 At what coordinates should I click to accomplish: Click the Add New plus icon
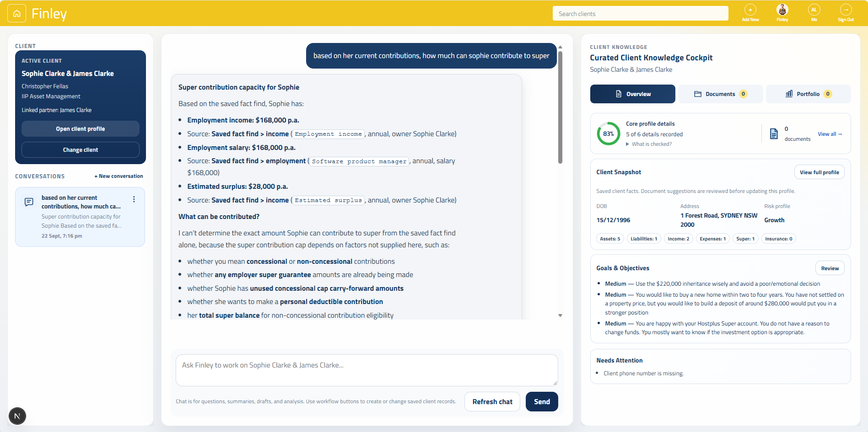point(750,10)
